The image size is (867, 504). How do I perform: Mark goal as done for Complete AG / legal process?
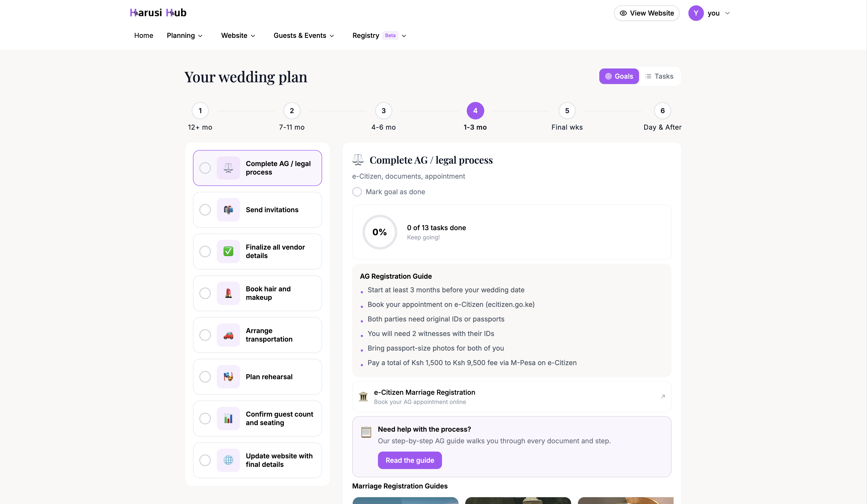pyautogui.click(x=357, y=192)
